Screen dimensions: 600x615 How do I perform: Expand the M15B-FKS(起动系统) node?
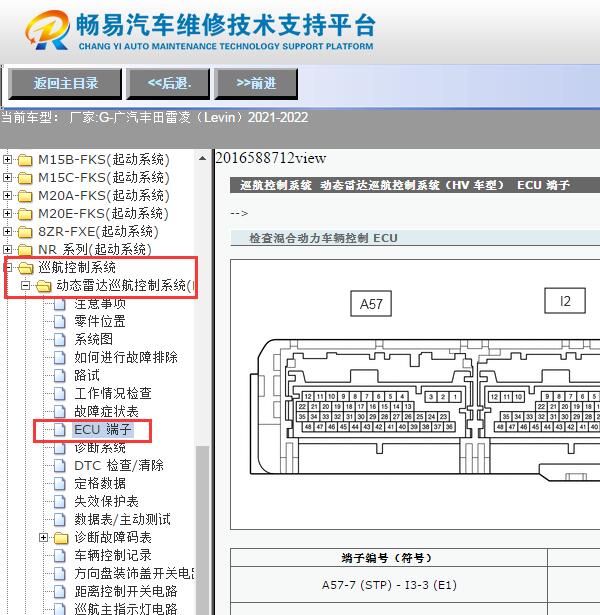tap(7, 160)
